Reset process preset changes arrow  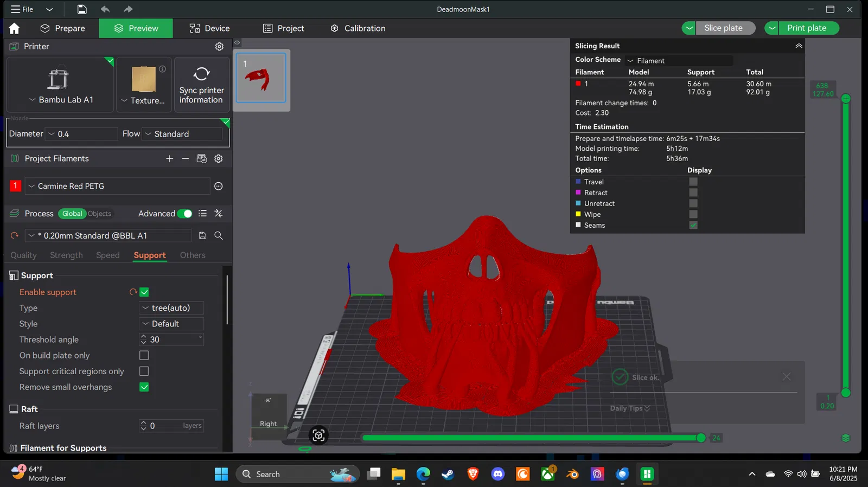tap(15, 235)
